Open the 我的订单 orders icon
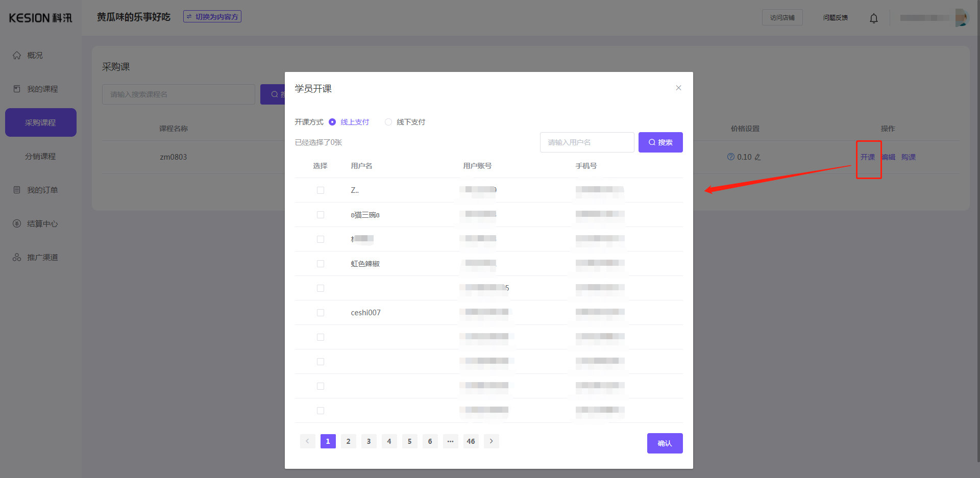 (17, 189)
